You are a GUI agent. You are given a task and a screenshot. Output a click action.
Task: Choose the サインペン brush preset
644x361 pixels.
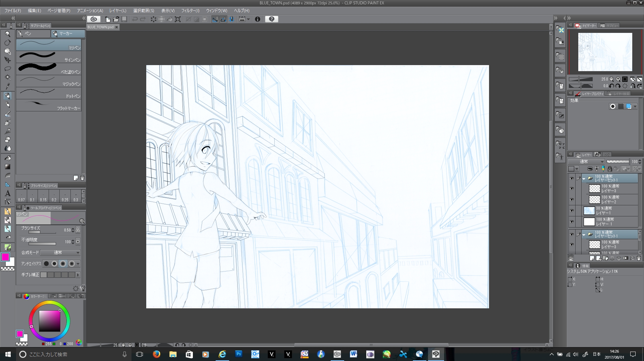(49, 57)
